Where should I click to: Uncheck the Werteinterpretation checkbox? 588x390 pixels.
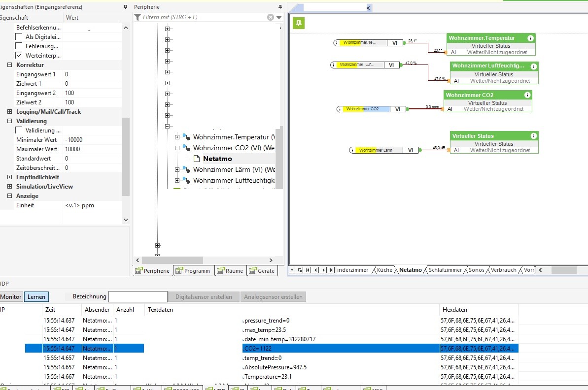pyautogui.click(x=19, y=56)
